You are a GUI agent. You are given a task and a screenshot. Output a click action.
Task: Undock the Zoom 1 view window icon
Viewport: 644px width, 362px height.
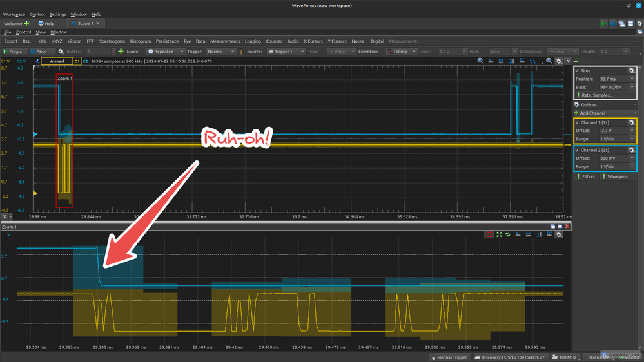[x=552, y=227]
